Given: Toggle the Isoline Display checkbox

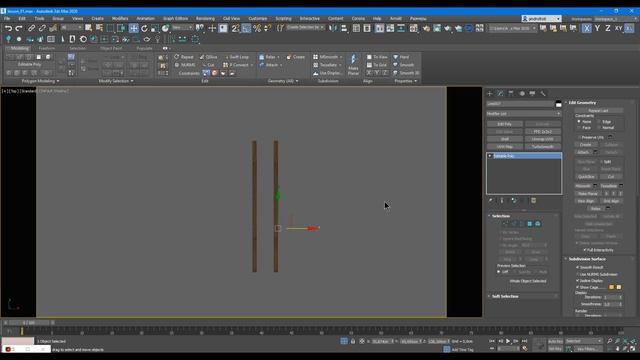Looking at the screenshot, I should 578,281.
